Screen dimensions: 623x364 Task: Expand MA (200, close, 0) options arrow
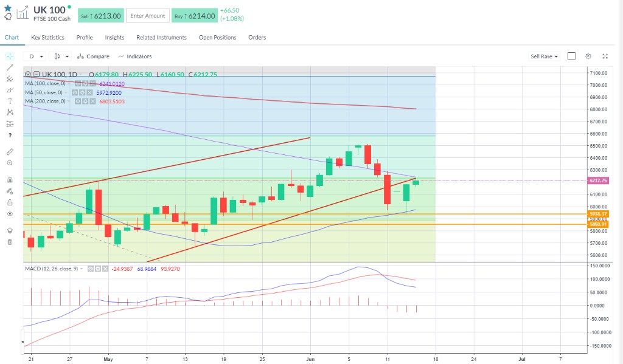click(x=69, y=101)
